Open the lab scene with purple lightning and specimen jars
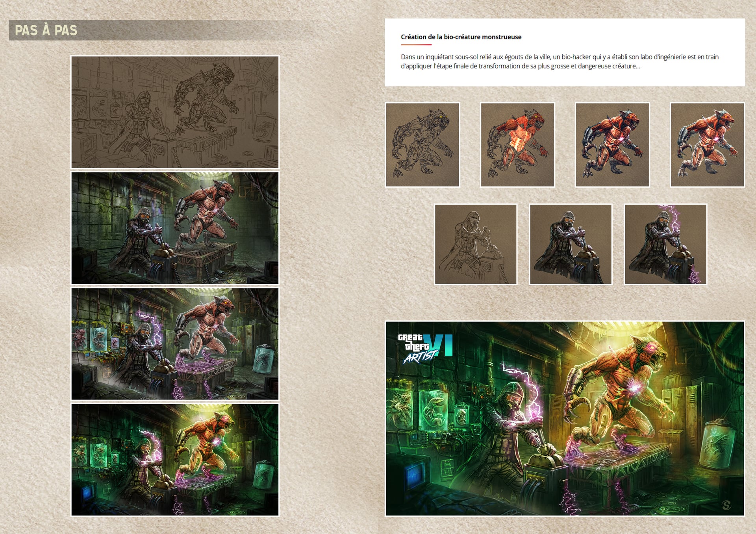This screenshot has height=534, width=756. point(175,344)
